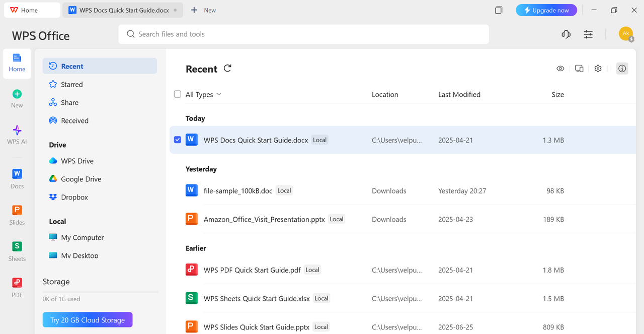The width and height of the screenshot is (644, 334).
Task: Click the New button in left sidebar
Action: click(x=17, y=99)
